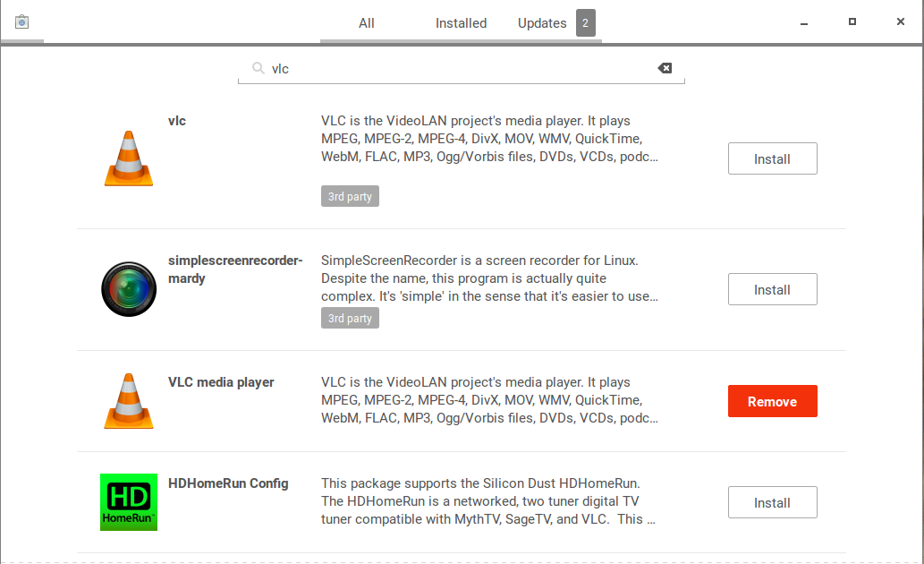The image size is (924, 564).
Task: Install simplescreenrecorder-mardy
Action: click(x=772, y=290)
